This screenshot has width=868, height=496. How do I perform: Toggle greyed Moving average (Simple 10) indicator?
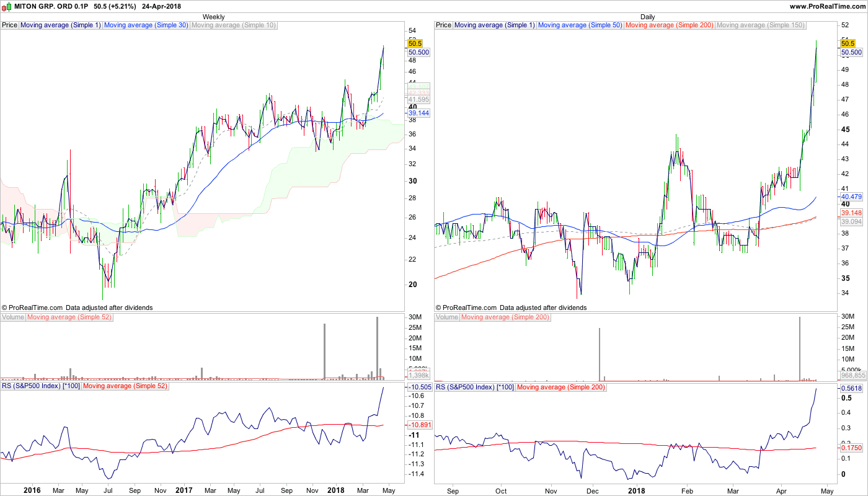tap(233, 25)
